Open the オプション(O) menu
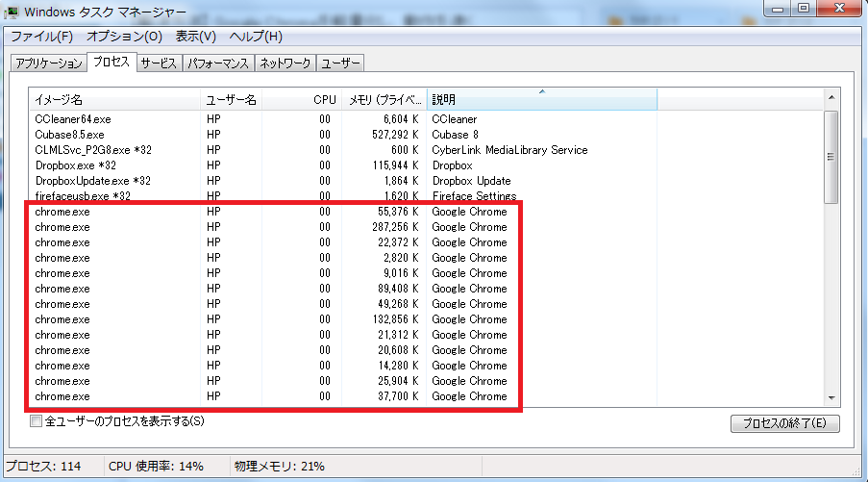The width and height of the screenshot is (868, 482). 125,37
